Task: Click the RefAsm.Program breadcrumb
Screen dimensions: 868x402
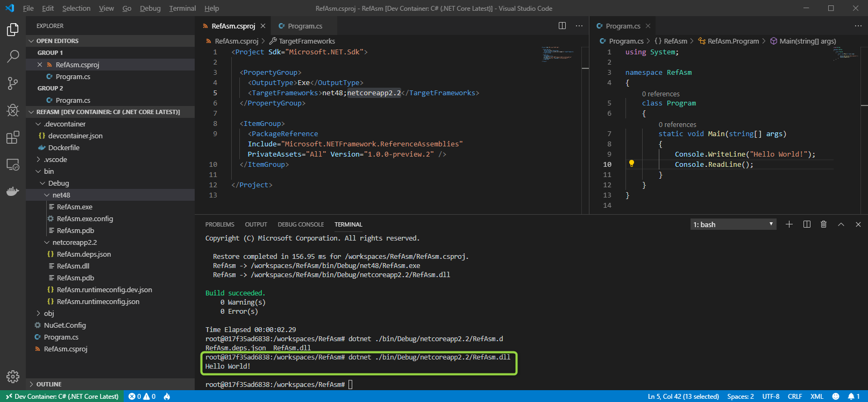Action: point(729,41)
